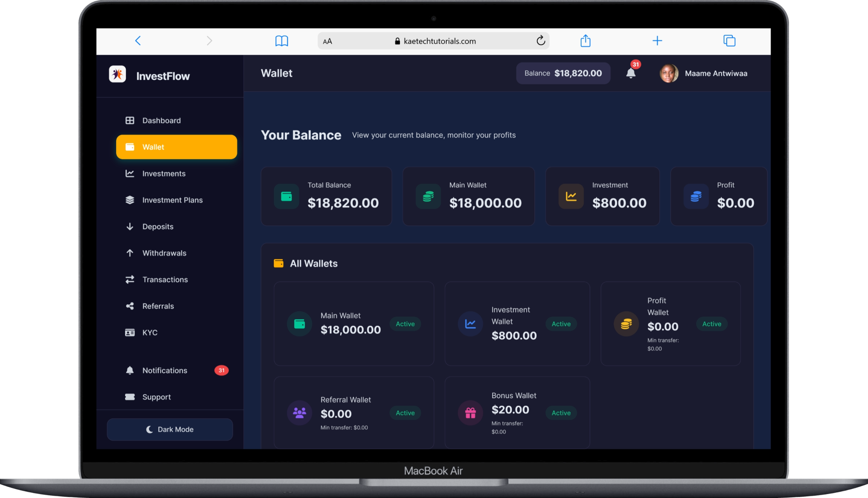This screenshot has height=498, width=868.
Task: Click the Your Balance heading text
Action: 301,135
